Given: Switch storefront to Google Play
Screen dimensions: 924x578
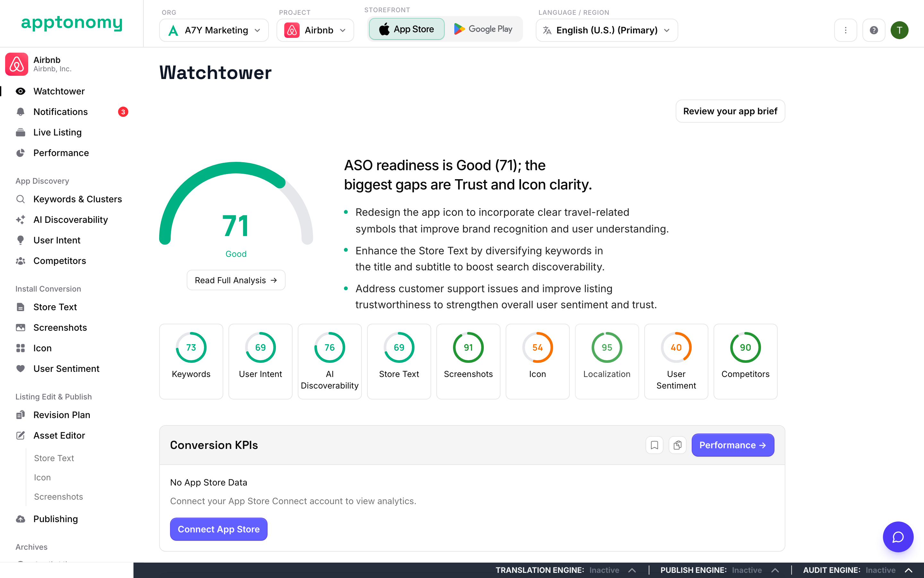Looking at the screenshot, I should tap(483, 29).
